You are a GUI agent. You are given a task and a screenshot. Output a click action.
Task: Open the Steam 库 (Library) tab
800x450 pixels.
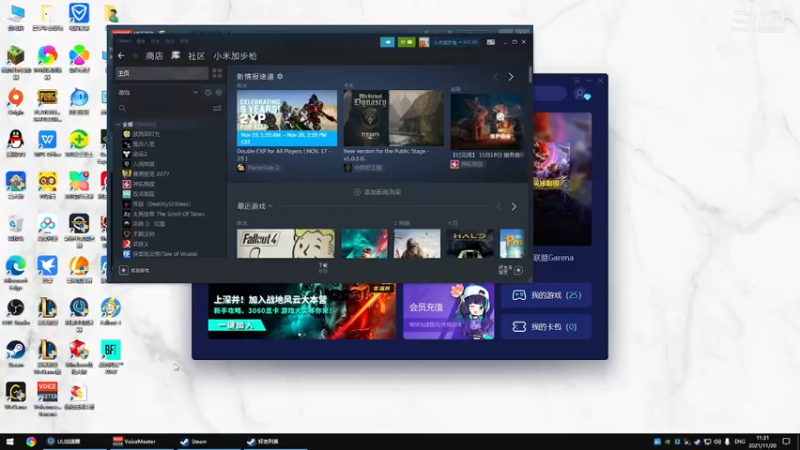click(176, 56)
